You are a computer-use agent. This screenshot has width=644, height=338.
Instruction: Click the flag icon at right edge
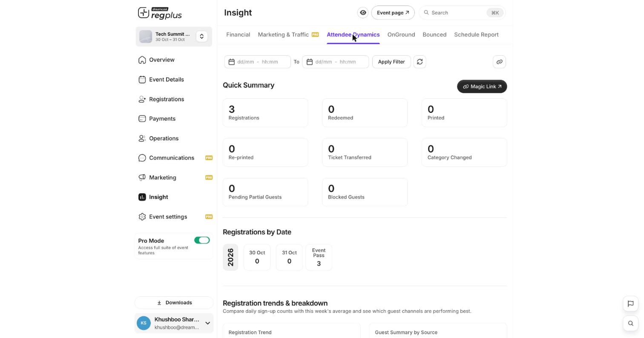(631, 304)
